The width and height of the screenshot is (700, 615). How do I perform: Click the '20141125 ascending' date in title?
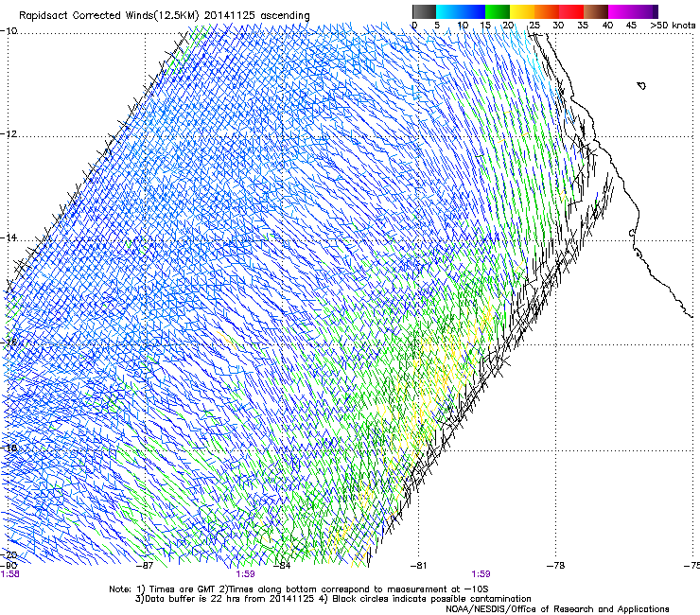256,16
